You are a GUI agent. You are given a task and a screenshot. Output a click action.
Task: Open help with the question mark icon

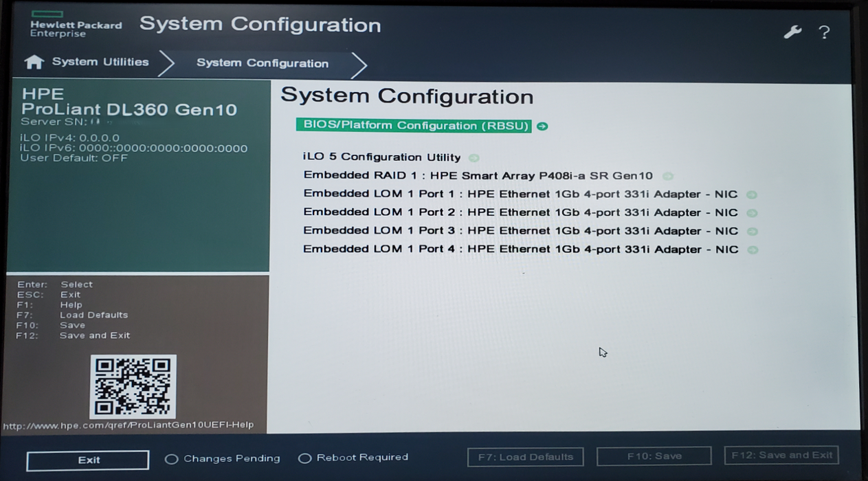click(824, 32)
